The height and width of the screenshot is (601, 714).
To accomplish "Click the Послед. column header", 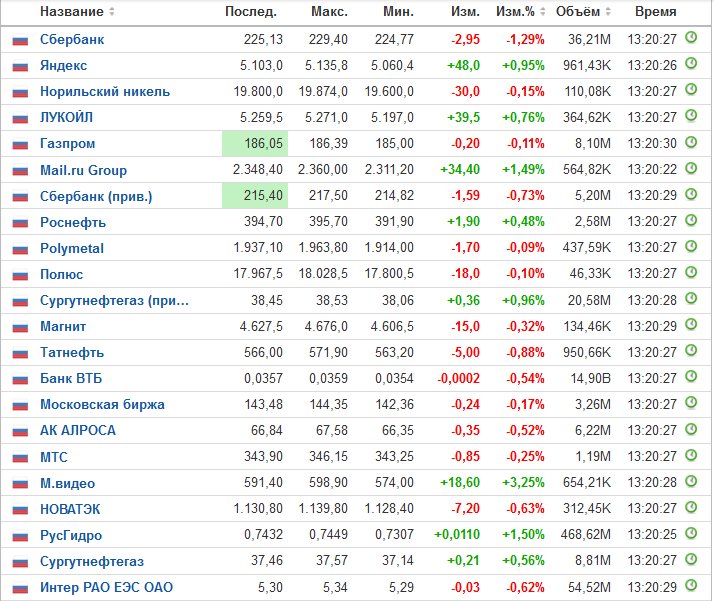I will coord(251,11).
